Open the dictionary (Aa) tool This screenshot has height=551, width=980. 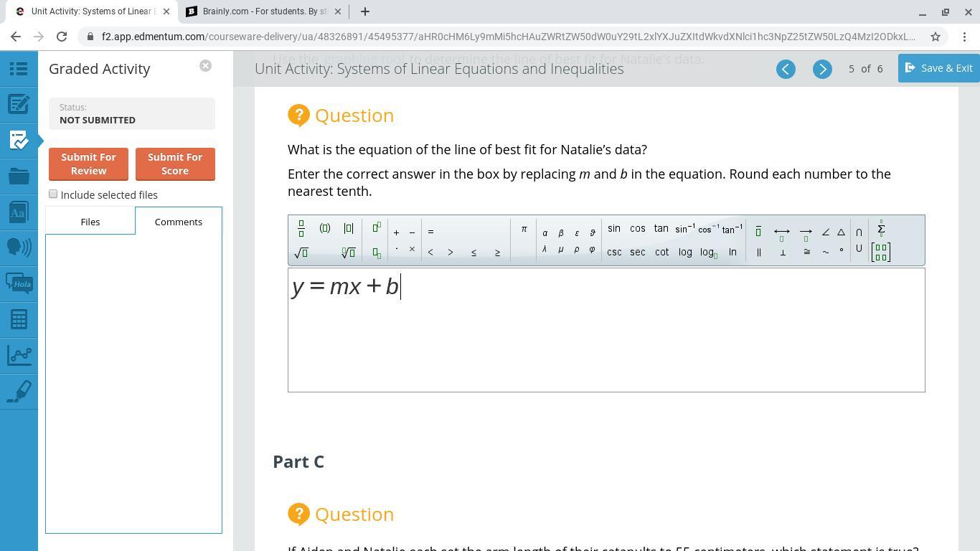coord(19,212)
